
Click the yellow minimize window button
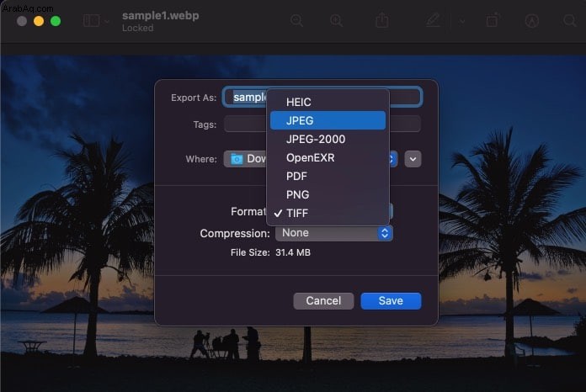(x=39, y=21)
